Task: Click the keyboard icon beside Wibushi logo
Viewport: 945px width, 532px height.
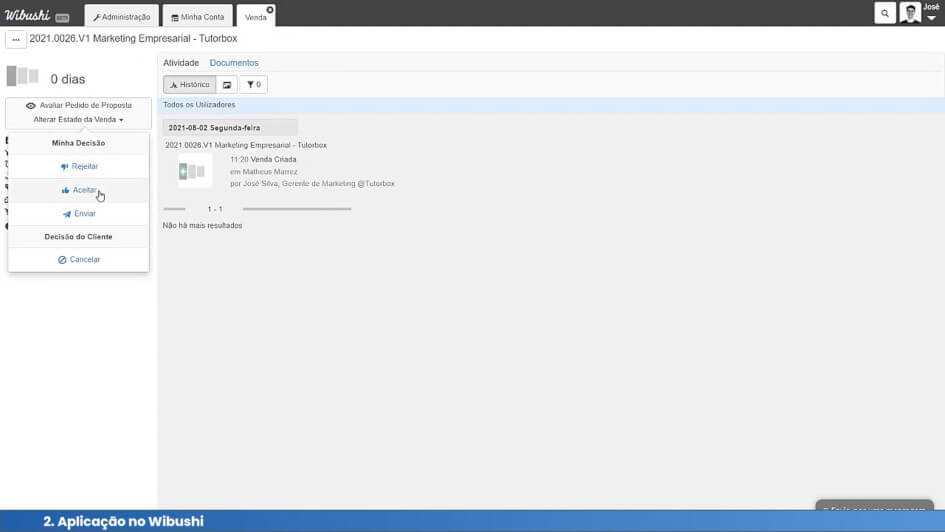Action: click(x=62, y=17)
